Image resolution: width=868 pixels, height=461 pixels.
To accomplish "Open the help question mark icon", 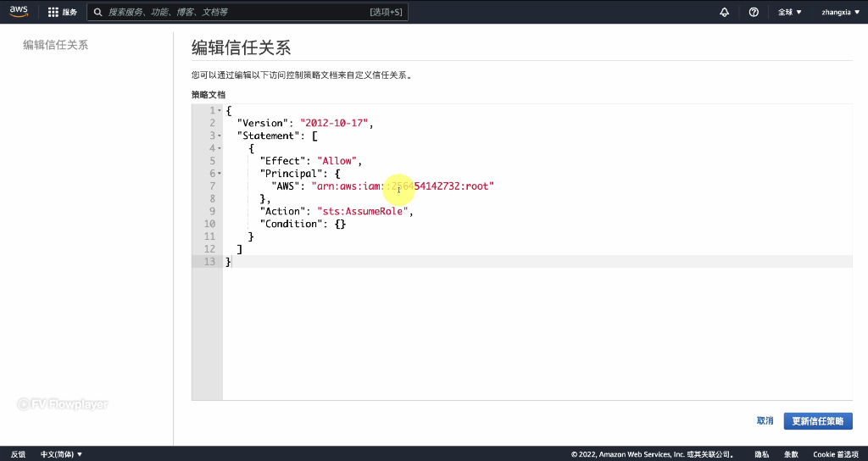I will [754, 12].
